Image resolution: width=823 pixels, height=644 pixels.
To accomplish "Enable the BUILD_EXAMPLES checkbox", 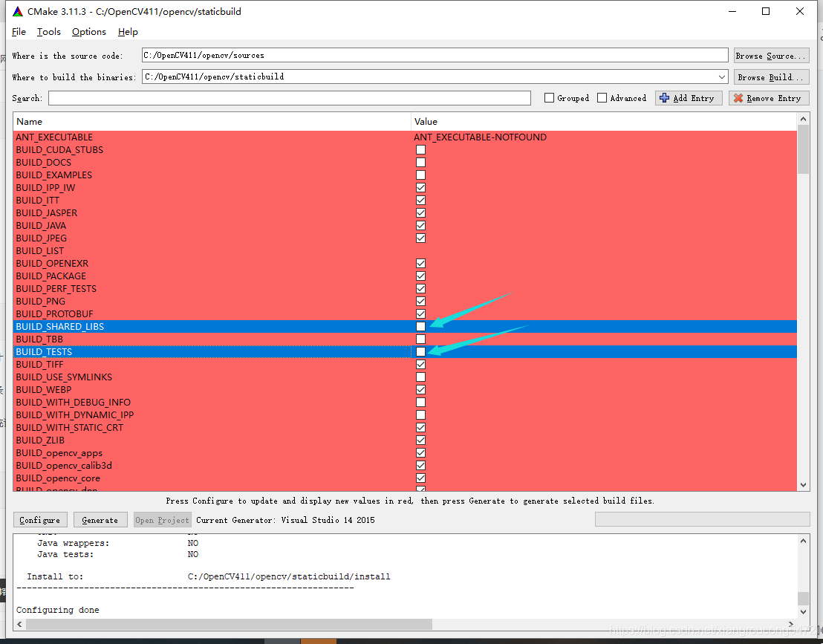I will 420,175.
